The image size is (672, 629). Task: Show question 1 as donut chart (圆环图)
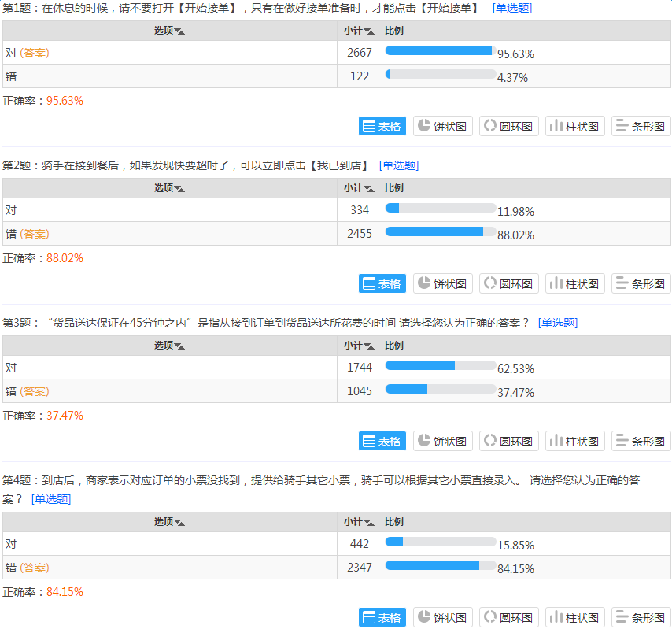(x=509, y=126)
